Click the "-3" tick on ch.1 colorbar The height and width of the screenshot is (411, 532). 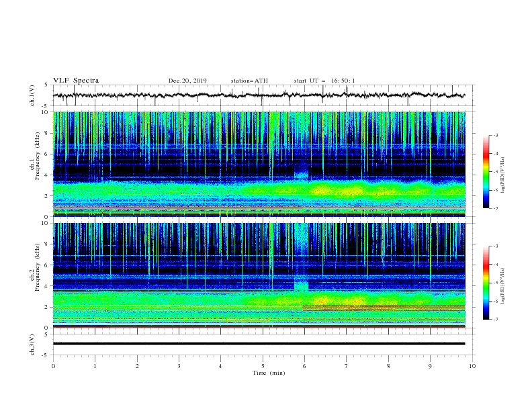click(x=495, y=135)
